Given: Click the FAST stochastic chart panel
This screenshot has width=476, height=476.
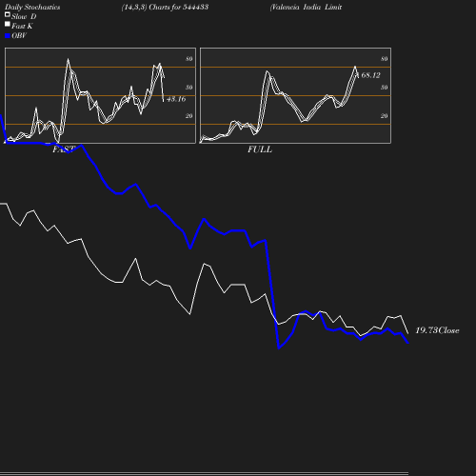Looking at the screenshot, I should 100,95.
